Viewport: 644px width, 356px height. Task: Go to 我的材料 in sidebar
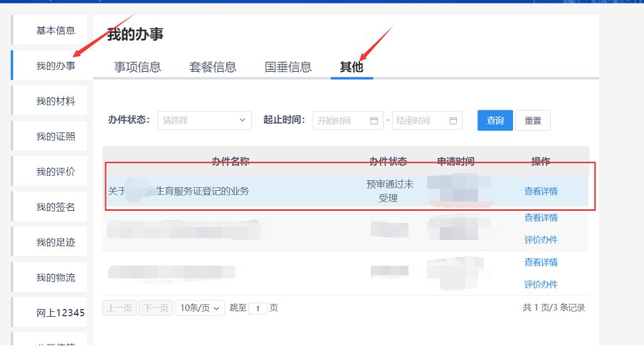56,101
